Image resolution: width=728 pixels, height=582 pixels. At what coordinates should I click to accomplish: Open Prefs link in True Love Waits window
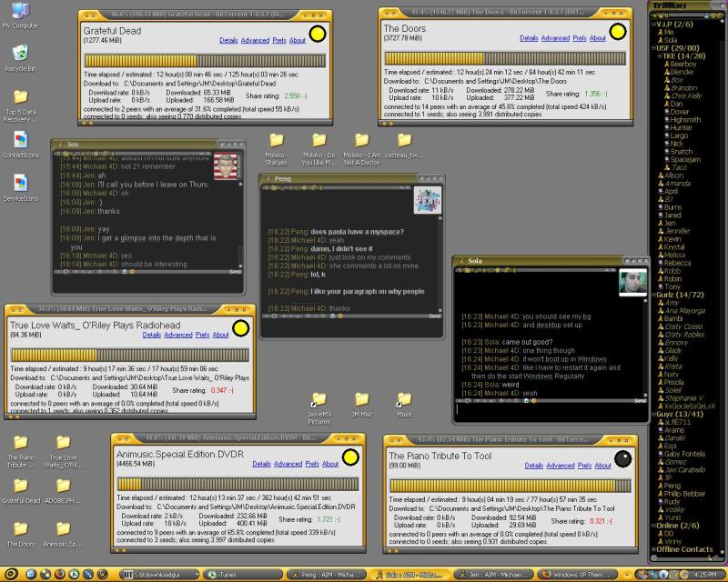point(202,335)
